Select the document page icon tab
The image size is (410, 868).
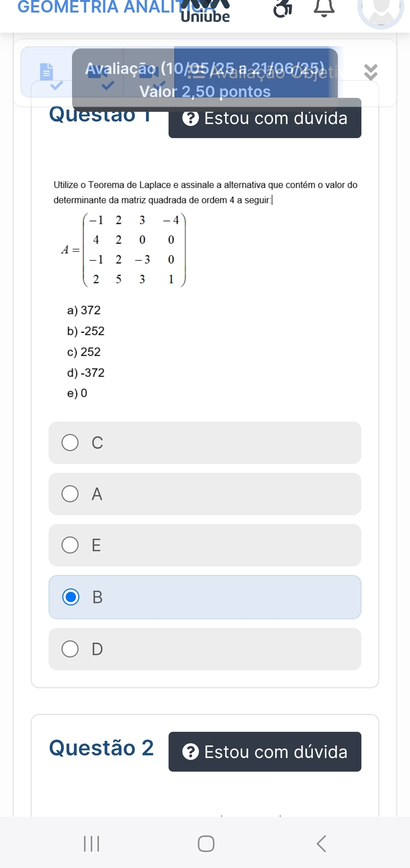[x=47, y=72]
